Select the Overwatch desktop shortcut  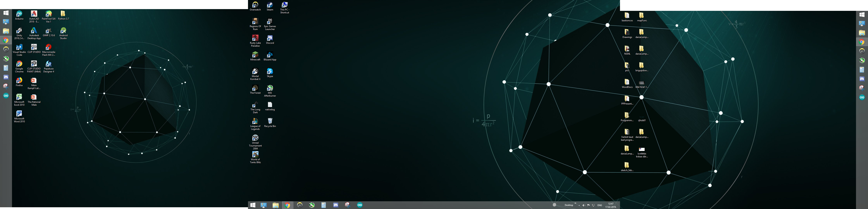point(255,6)
